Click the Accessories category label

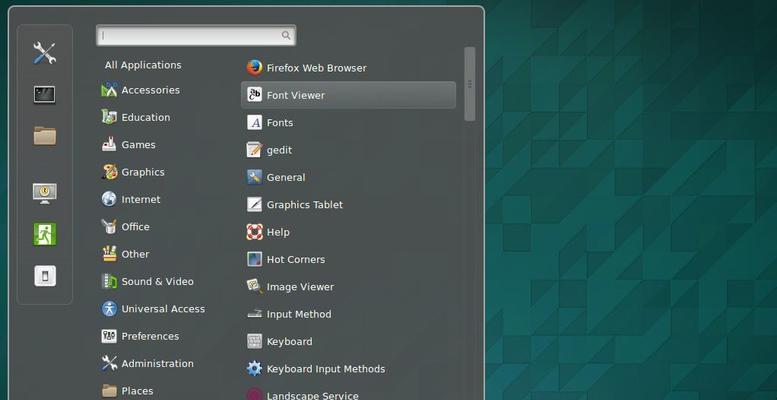pos(151,90)
